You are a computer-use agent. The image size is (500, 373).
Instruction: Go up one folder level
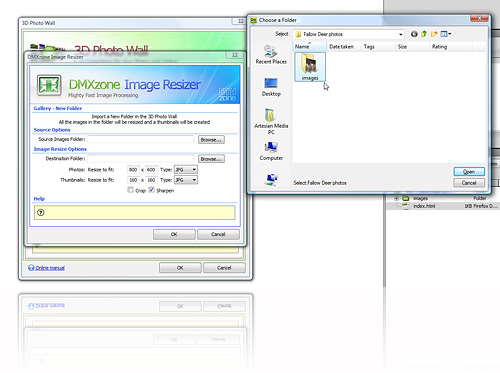[424, 34]
